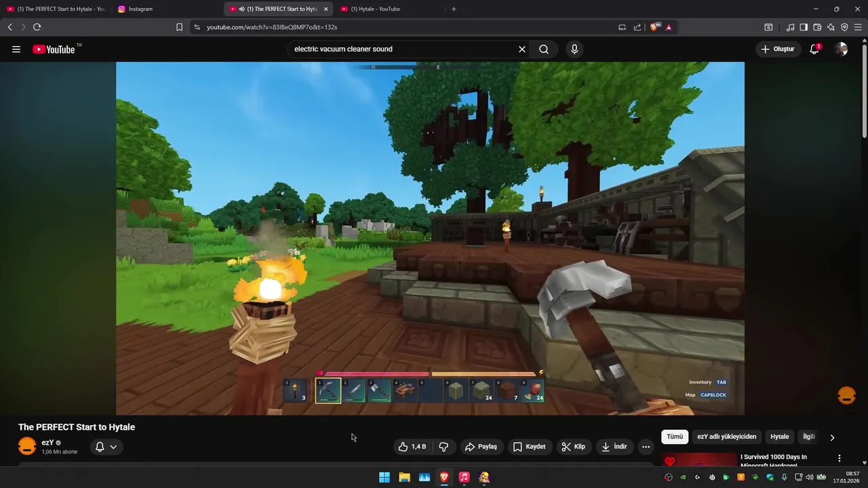
Task: Click the video player to pause
Action: pyautogui.click(x=430, y=238)
